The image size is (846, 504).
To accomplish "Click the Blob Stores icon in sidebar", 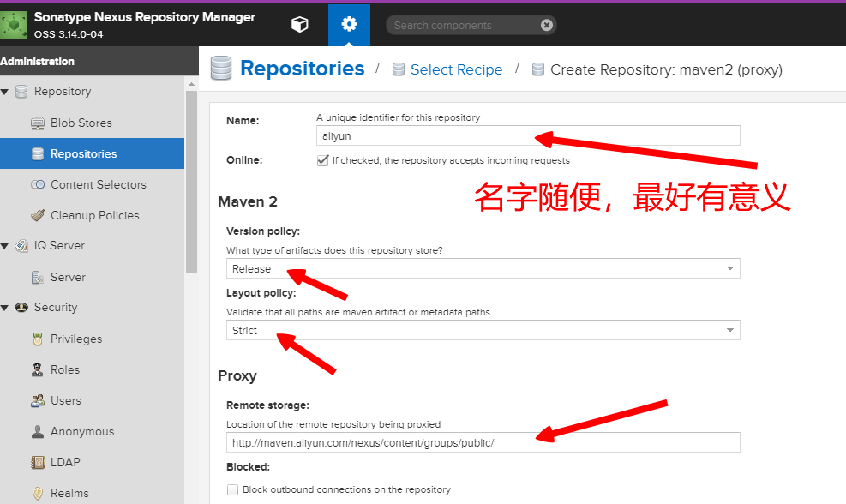I will [x=37, y=123].
